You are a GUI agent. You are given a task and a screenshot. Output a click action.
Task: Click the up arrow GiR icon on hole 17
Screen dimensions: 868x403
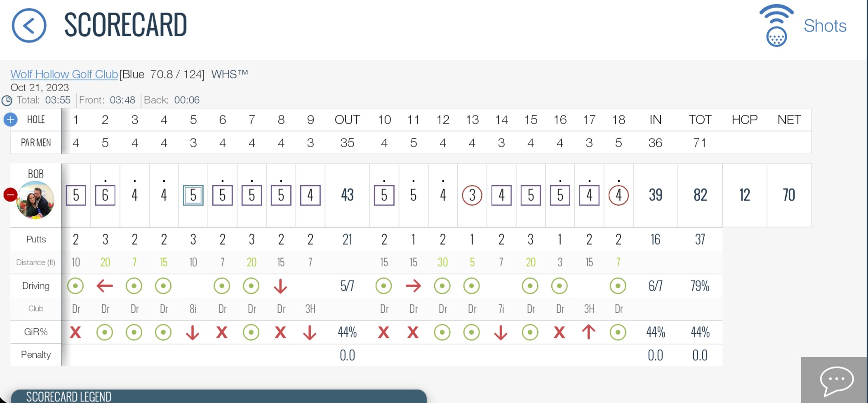[x=589, y=332]
